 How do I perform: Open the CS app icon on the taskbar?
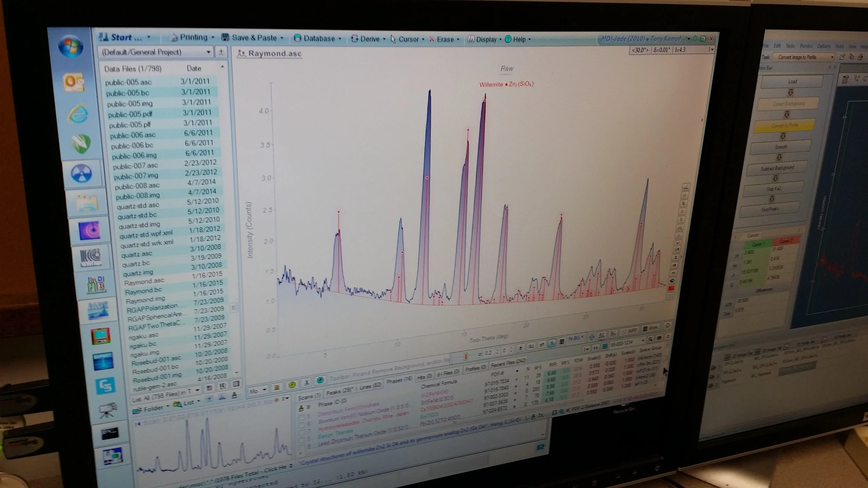pos(106,386)
